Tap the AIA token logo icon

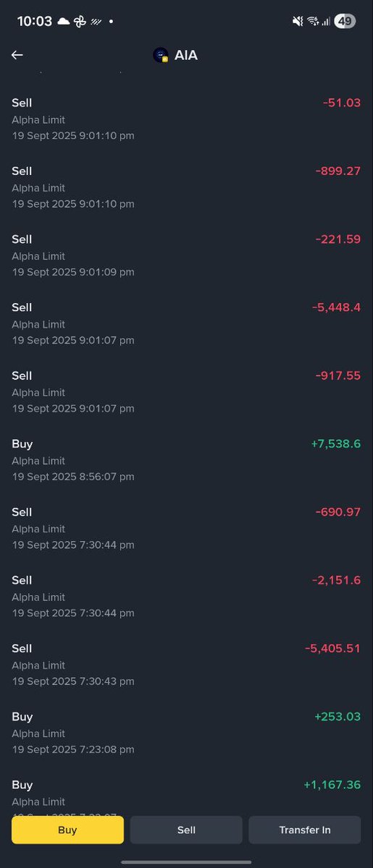(x=161, y=55)
